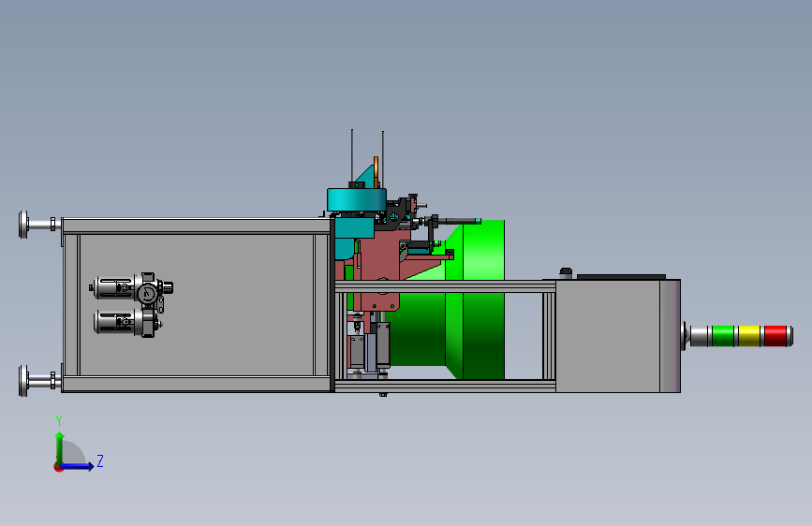812x526 pixels.
Task: Select the yellow segment of the signal tower light
Action: (749, 336)
